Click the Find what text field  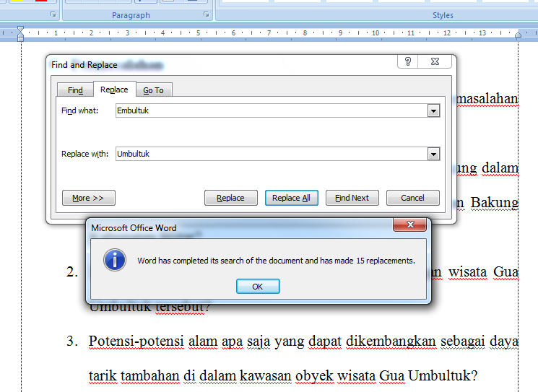tap(272, 110)
